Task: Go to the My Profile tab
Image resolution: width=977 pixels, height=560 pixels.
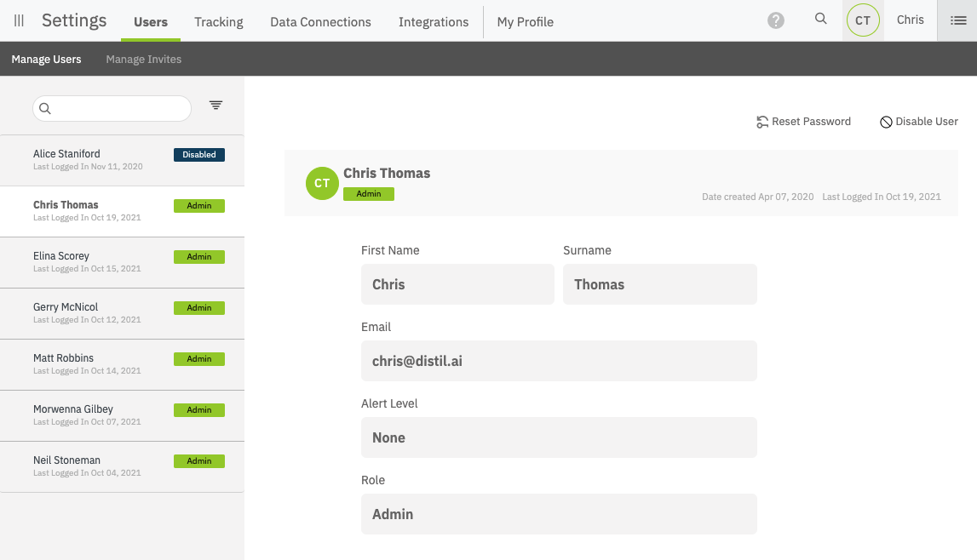Action: click(526, 22)
